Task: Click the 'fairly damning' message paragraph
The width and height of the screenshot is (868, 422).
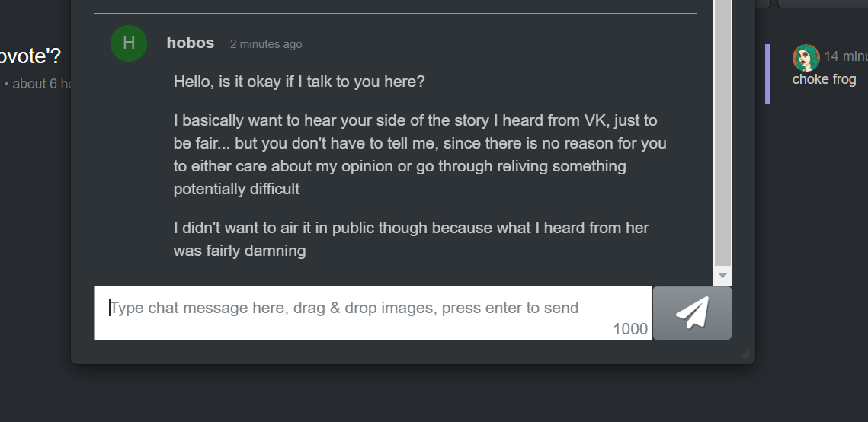Action: (x=411, y=238)
